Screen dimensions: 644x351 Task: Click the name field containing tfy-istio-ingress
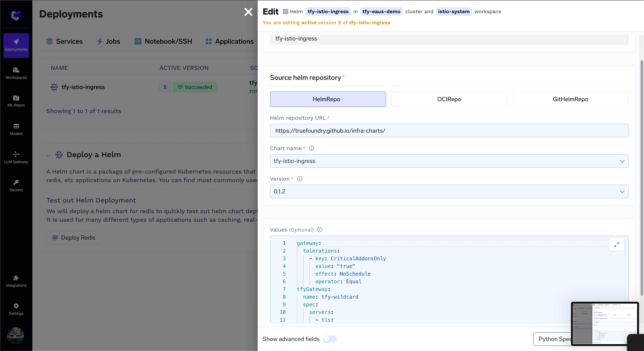[449, 39]
